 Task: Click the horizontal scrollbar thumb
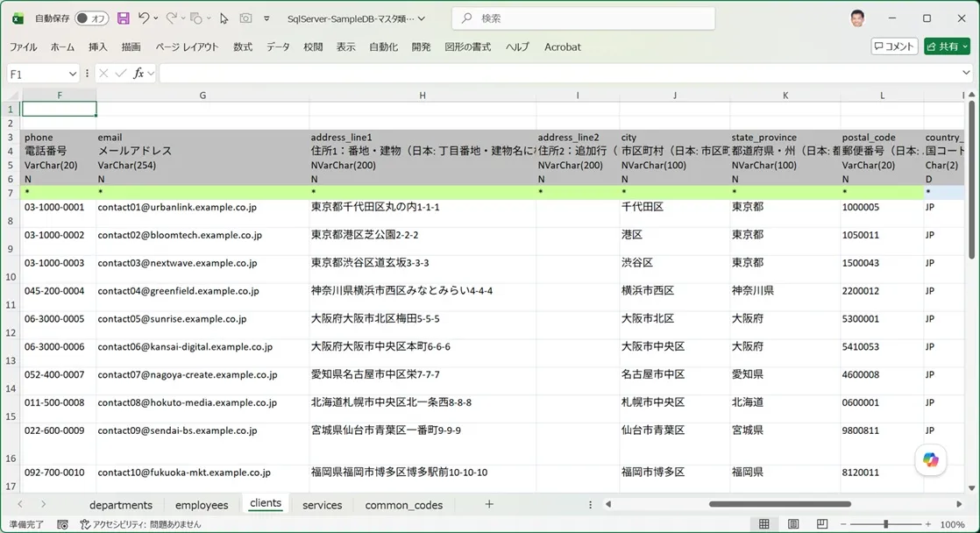tap(779, 504)
